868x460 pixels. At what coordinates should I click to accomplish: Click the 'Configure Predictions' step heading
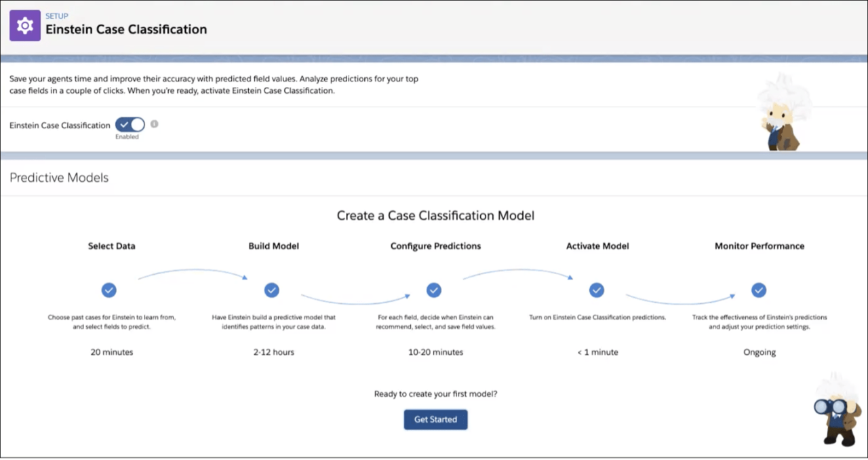click(435, 246)
